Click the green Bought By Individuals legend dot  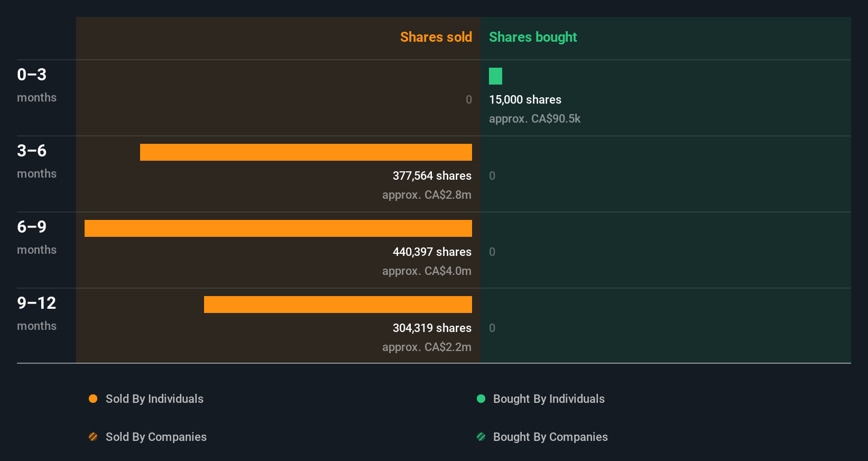coord(481,399)
